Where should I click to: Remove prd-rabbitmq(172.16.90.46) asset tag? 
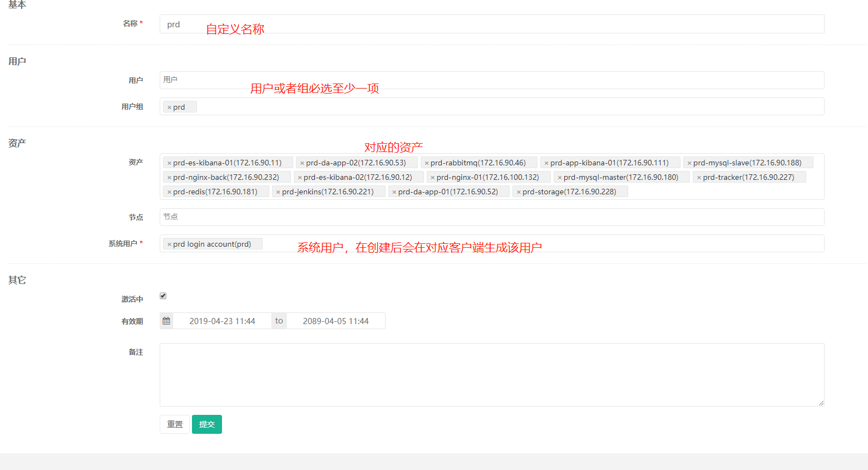(427, 163)
